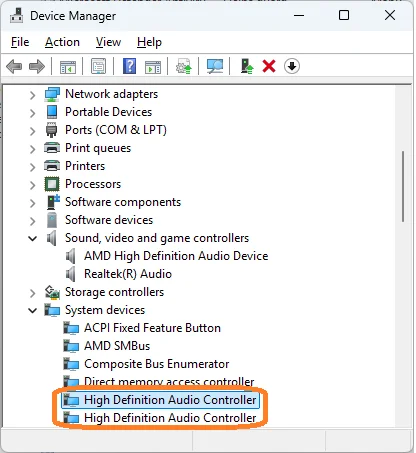Image resolution: width=416 pixels, height=453 pixels.
Task: Click the blue Help question mark icon
Action: pos(129,66)
